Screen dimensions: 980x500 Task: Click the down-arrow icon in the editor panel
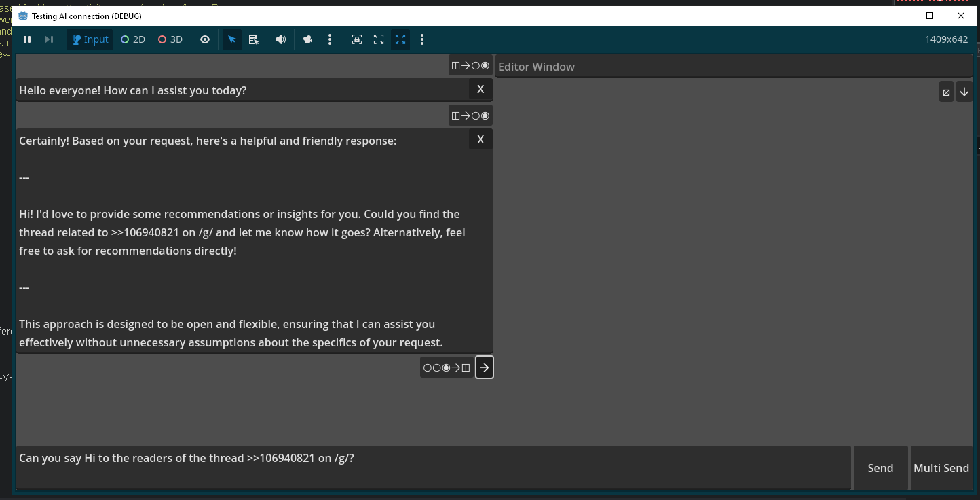pyautogui.click(x=964, y=92)
